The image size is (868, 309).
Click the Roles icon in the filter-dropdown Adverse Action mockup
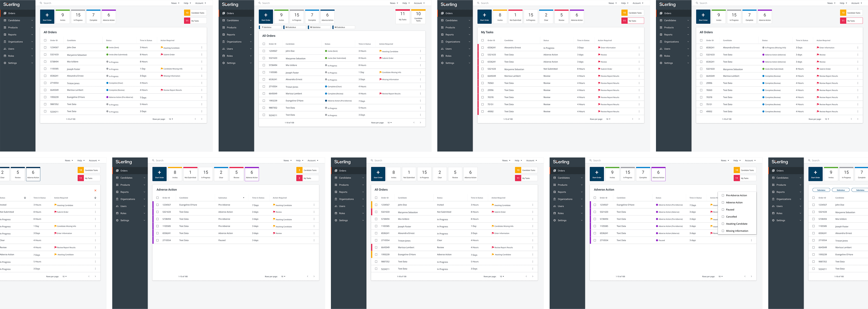point(555,213)
